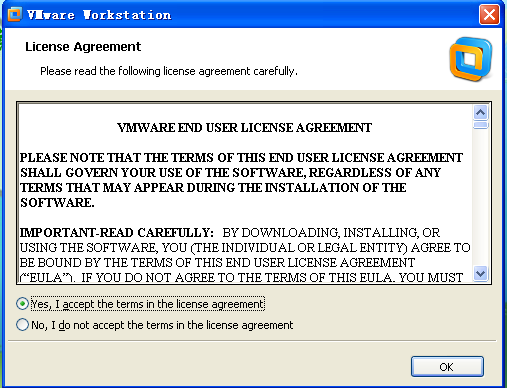The height and width of the screenshot is (388, 507).
Task: Confirm with the OK button
Action: (x=447, y=367)
